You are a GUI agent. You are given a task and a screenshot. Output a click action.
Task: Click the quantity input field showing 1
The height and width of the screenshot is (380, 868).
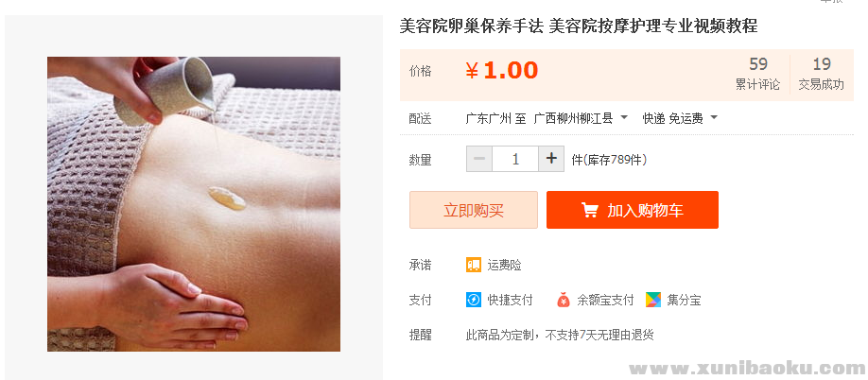pyautogui.click(x=515, y=159)
